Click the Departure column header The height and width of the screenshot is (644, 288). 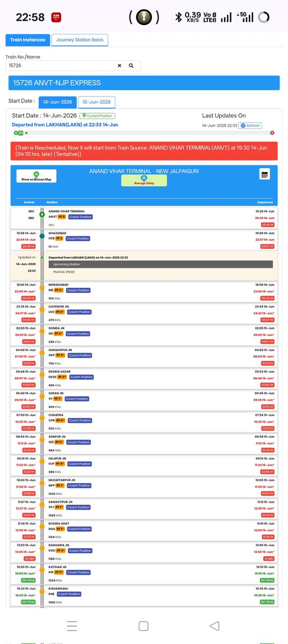(265, 202)
